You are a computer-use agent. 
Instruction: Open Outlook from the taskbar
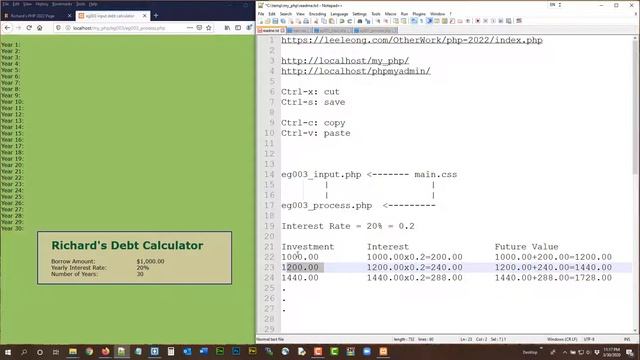[187, 352]
